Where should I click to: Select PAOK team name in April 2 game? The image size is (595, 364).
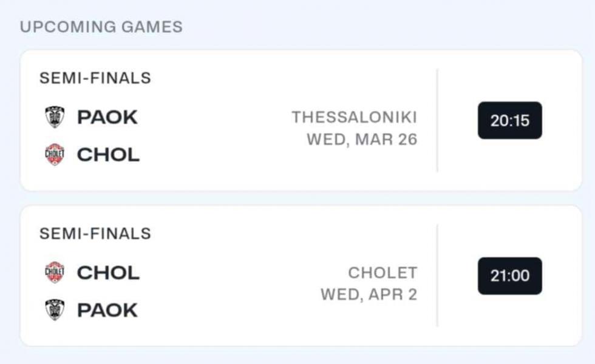(x=107, y=310)
